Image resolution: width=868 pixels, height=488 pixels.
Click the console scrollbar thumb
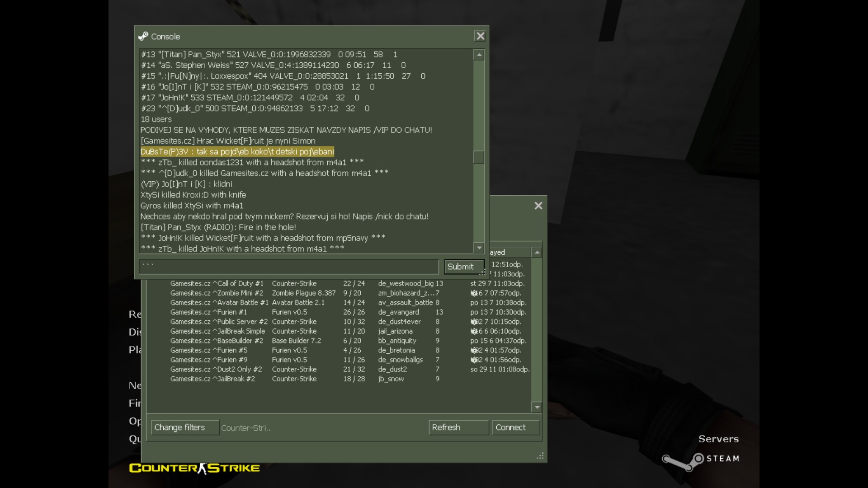pos(479,157)
